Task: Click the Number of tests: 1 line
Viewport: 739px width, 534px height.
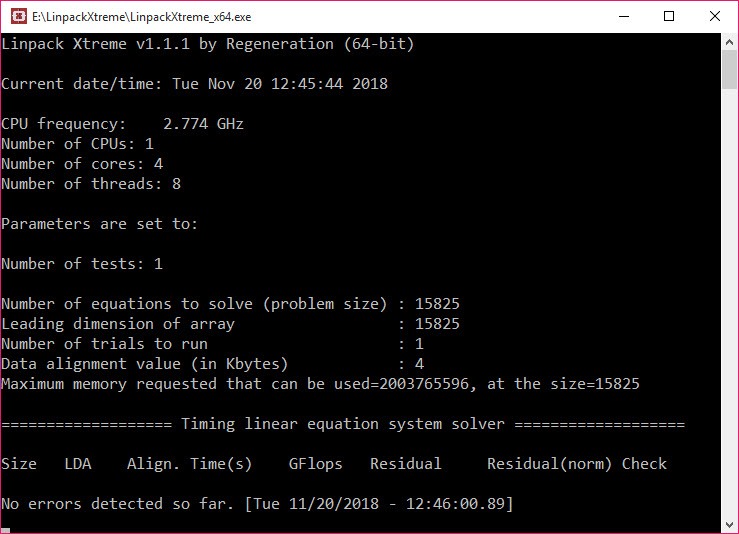Action: (82, 264)
